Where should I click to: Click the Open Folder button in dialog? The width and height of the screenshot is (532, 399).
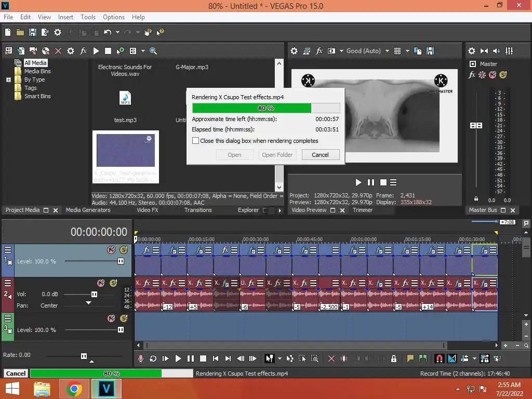pyautogui.click(x=277, y=155)
